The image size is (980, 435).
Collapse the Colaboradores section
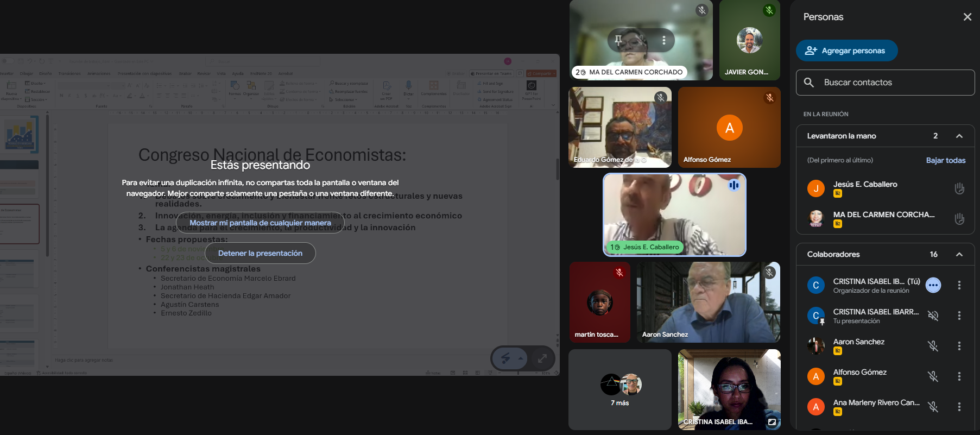(x=959, y=254)
